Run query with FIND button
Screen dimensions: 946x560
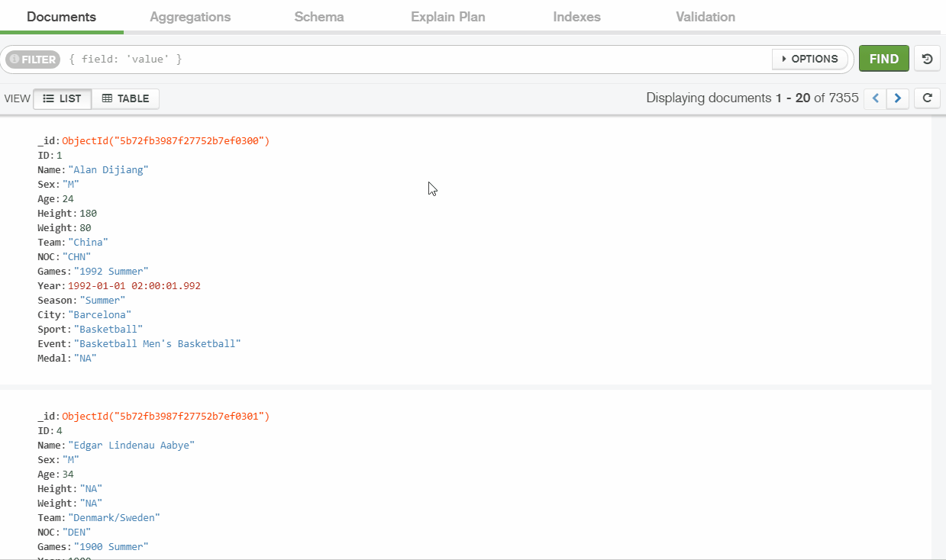[883, 59]
